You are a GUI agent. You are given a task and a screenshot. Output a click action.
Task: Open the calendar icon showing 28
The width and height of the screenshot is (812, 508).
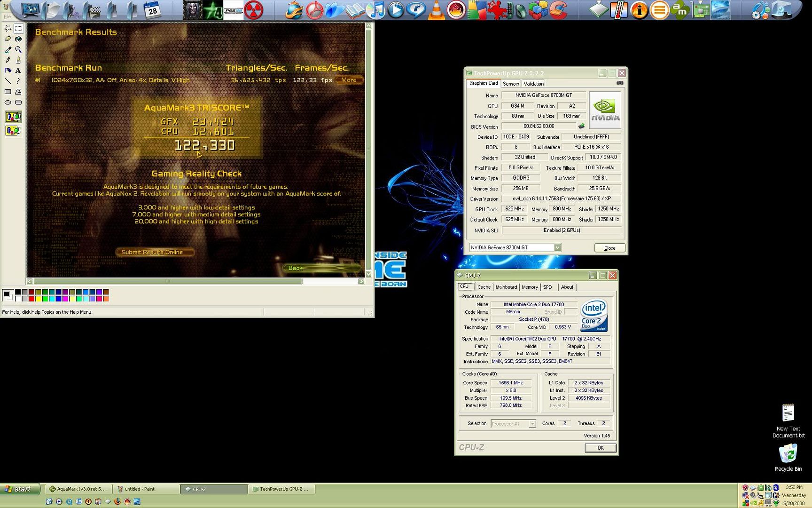tap(152, 10)
